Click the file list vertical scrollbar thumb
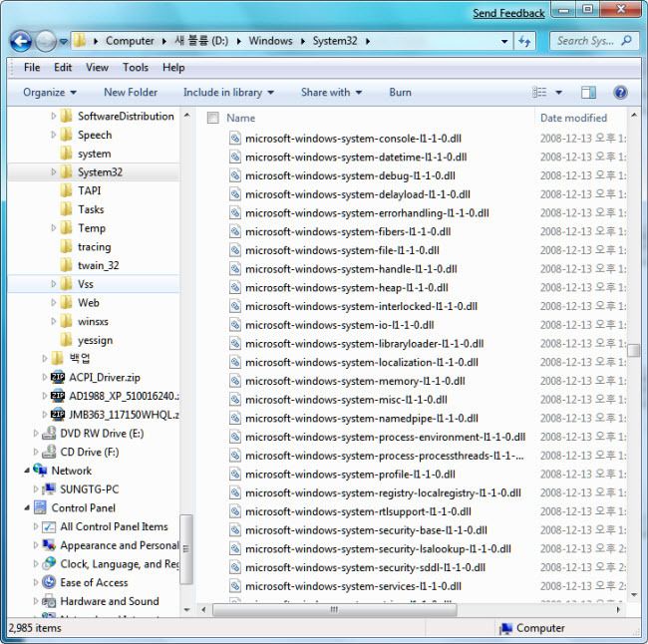This screenshot has height=644, width=648. point(633,351)
